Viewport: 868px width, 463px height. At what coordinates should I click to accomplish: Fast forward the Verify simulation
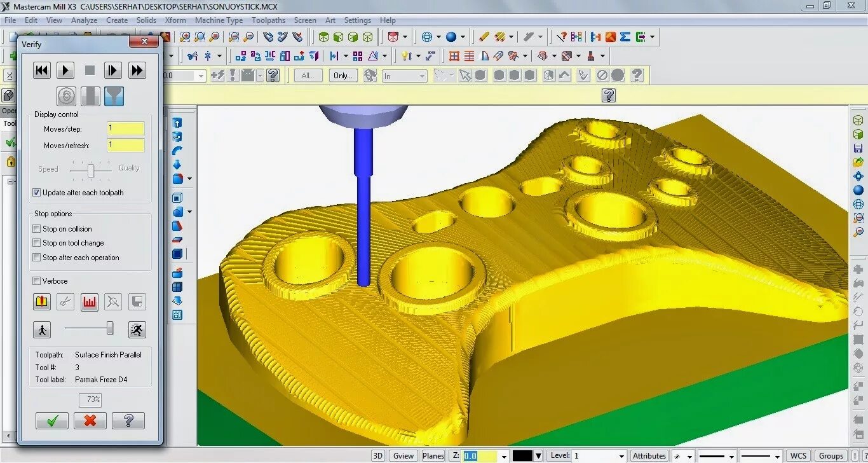[137, 70]
